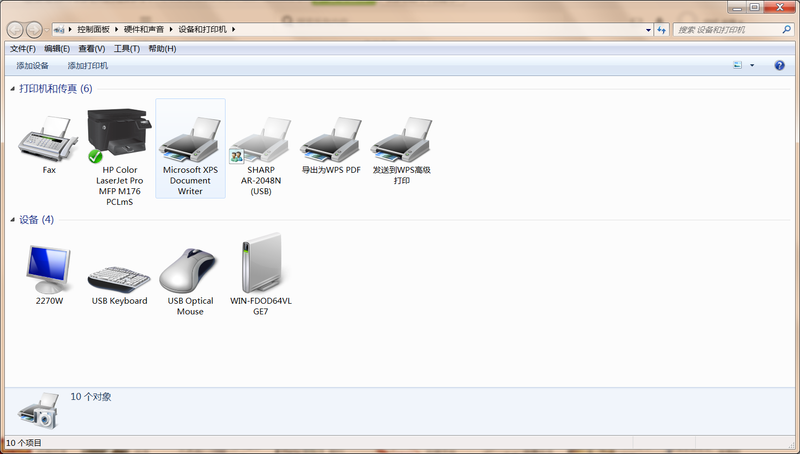
Task: Click the 设备 (4) group heading
Action: [36, 220]
